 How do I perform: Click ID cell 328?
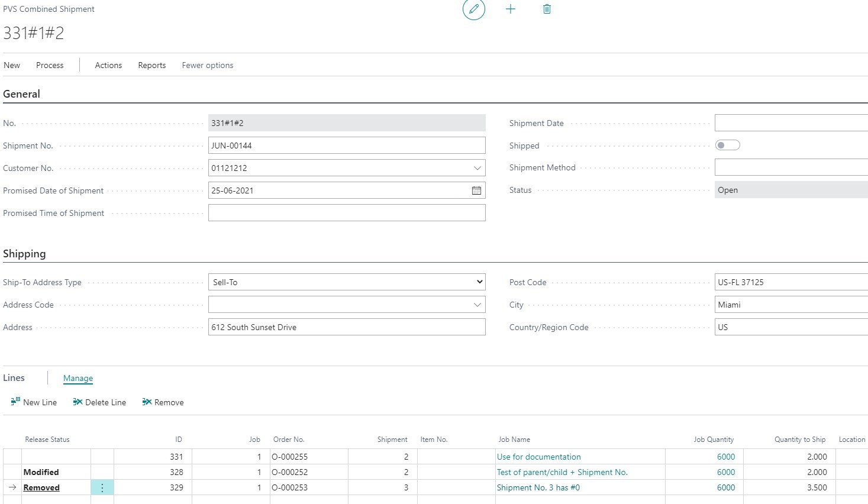[x=153, y=472]
